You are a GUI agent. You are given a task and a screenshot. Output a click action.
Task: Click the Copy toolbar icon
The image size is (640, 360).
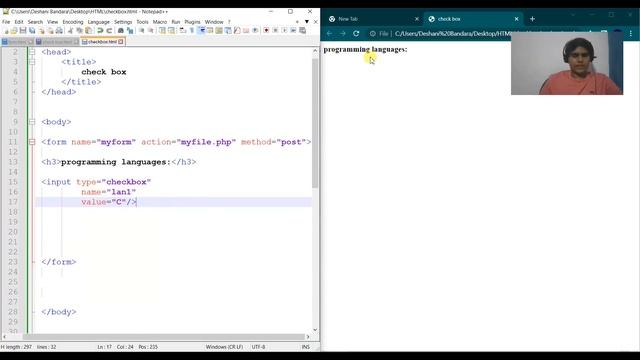(x=79, y=31)
